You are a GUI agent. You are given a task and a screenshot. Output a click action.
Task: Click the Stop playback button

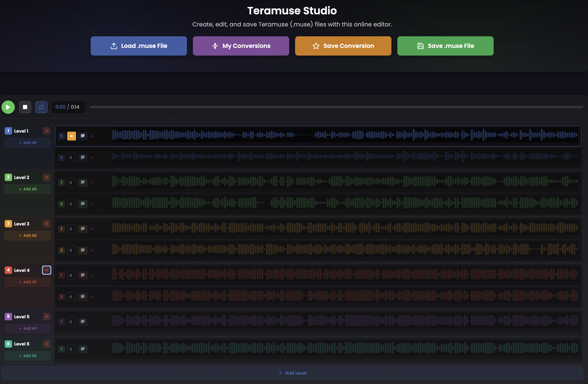pos(25,107)
